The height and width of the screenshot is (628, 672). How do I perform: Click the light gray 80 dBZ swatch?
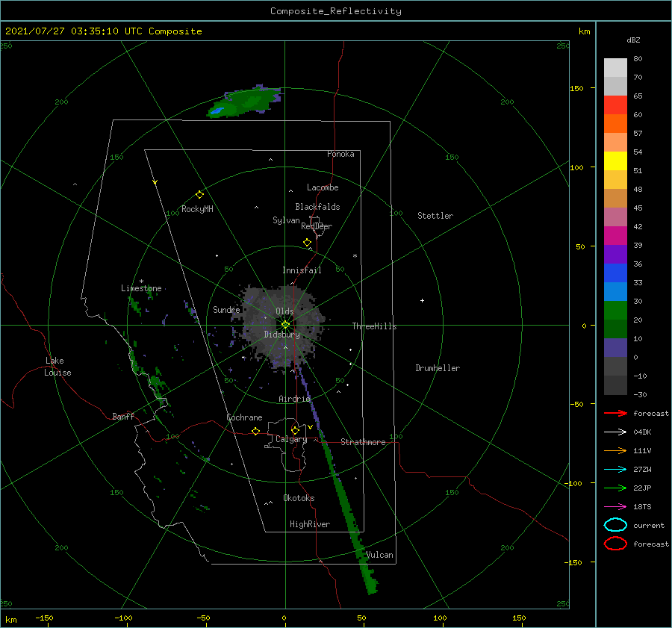click(x=615, y=67)
